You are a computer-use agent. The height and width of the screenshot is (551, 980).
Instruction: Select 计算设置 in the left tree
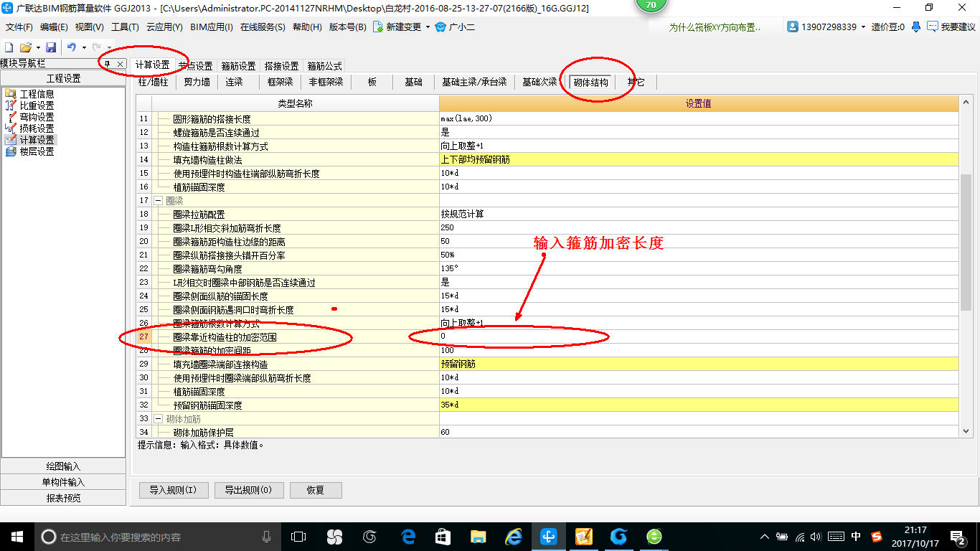click(x=37, y=140)
